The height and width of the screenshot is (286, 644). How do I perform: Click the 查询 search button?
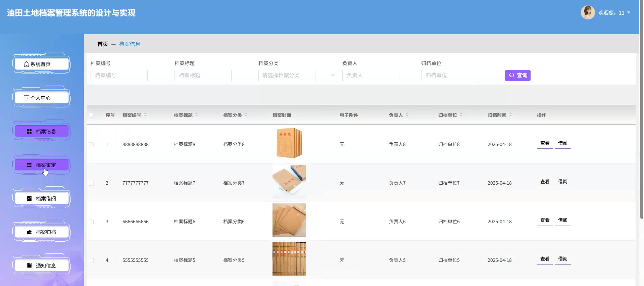pyautogui.click(x=518, y=76)
